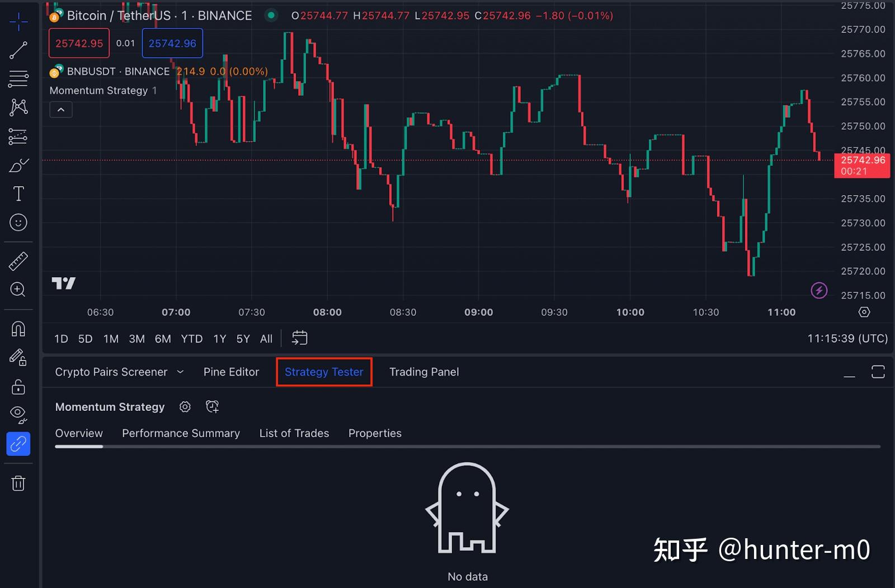Screen dimensions: 895x588
Task: Open the Emoji stickers tool
Action: [18, 222]
